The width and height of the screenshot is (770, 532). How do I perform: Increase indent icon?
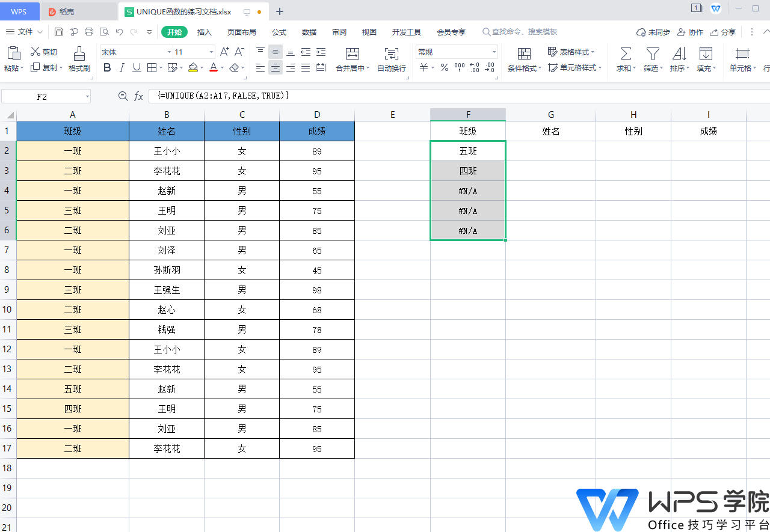pyautogui.click(x=321, y=52)
